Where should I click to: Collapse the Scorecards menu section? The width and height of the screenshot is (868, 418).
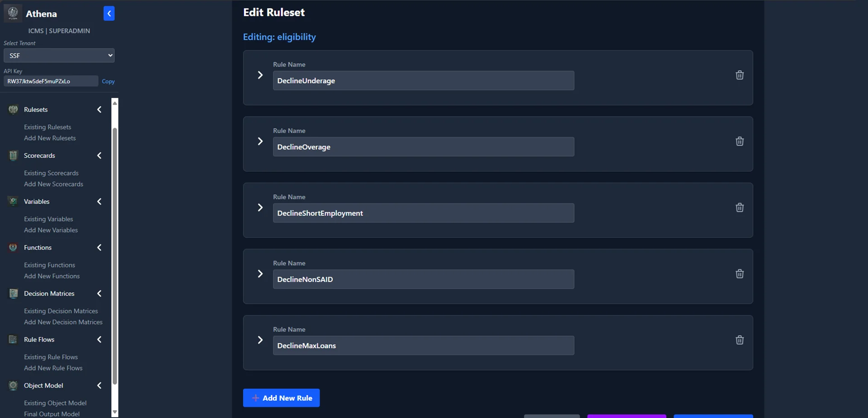[99, 155]
